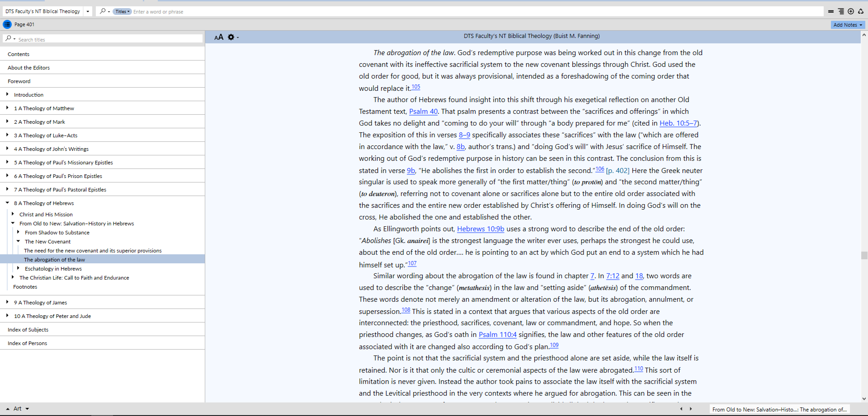The width and height of the screenshot is (868, 416).
Task: Open the Add Notes dropdown
Action: point(848,25)
